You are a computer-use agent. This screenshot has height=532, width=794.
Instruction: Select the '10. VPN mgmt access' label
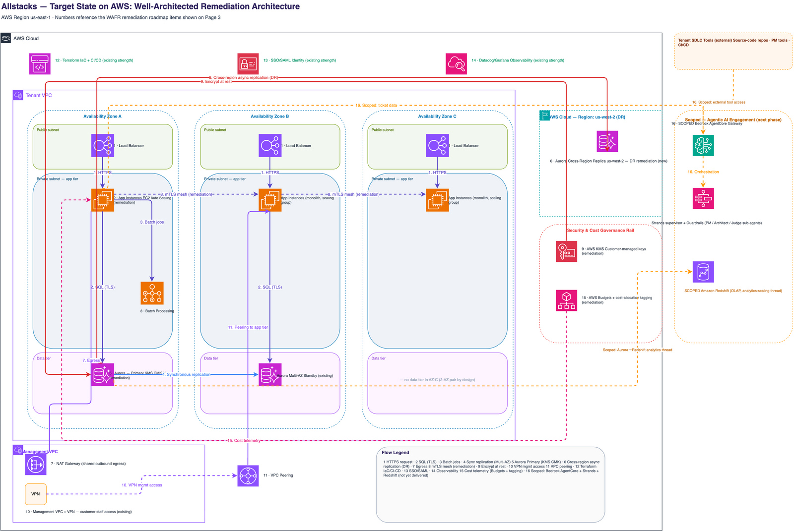142,485
